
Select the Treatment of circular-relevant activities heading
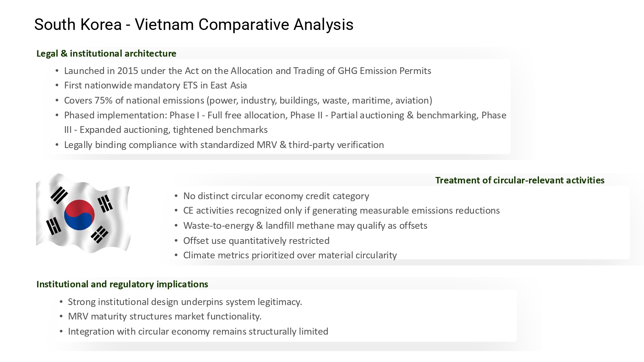[x=520, y=180]
